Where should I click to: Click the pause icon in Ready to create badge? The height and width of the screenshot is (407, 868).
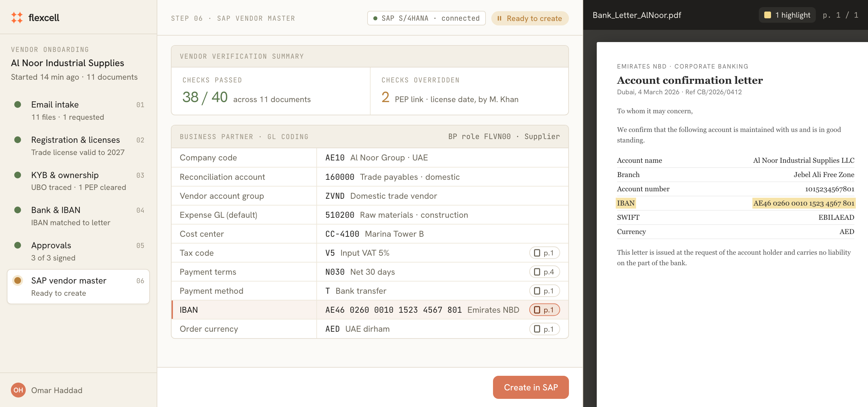click(499, 18)
